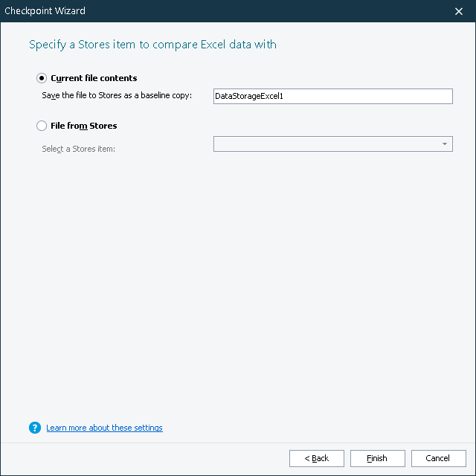Click the "File from Stores" option label
The height and width of the screenshot is (476, 476).
tap(83, 126)
